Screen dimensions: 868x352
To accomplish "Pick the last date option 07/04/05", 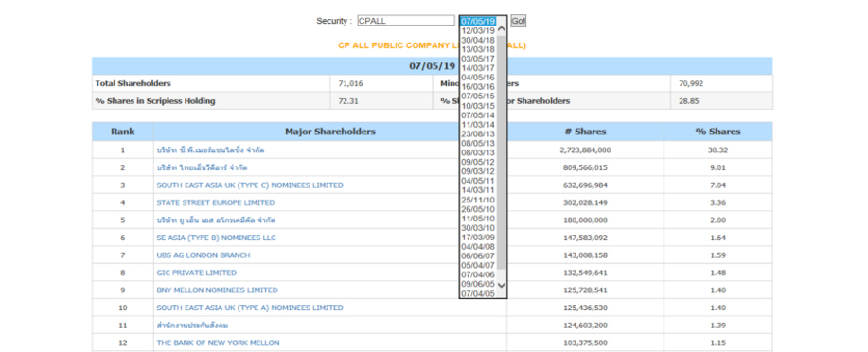I will [478, 294].
